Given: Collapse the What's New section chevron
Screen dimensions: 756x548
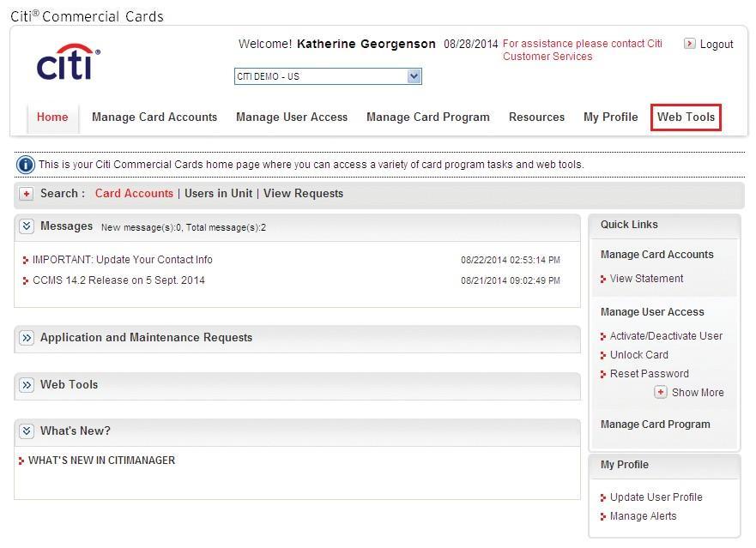Looking at the screenshot, I should pyautogui.click(x=27, y=431).
